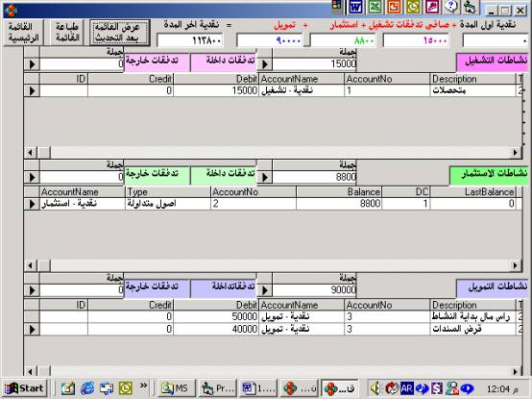Screen dimensions: 532x399
Task: Click the last icon after the help balloon
Action: (471, 7)
